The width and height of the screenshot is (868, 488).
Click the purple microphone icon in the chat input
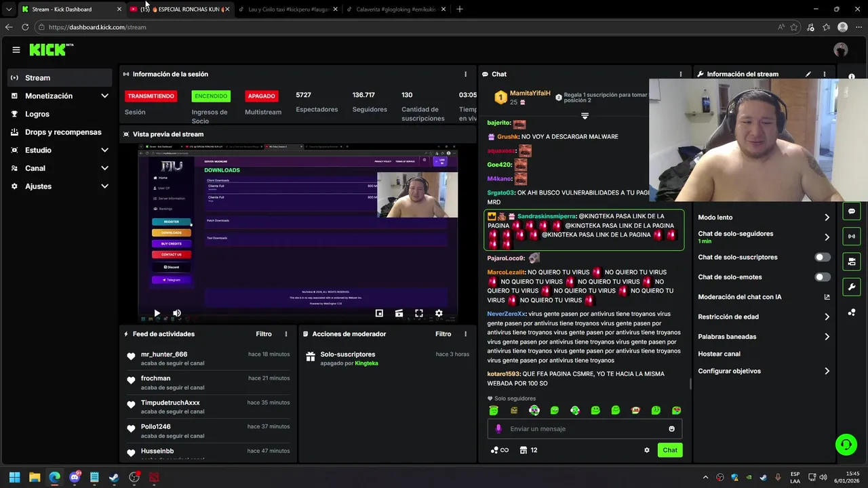498,428
